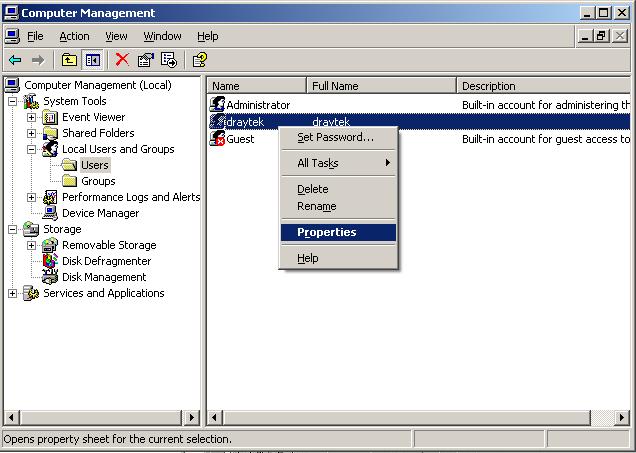Click the Back arrow toolbar icon

pos(15,60)
